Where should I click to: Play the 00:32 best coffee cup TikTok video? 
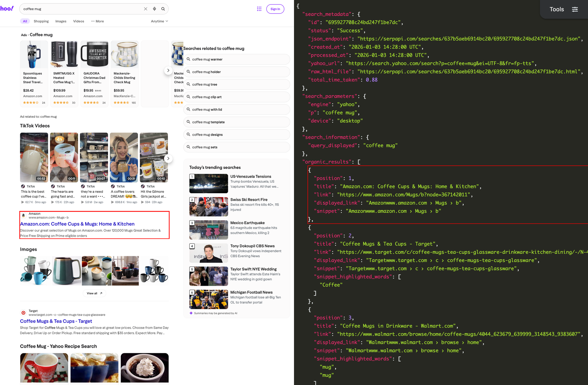pyautogui.click(x=34, y=157)
